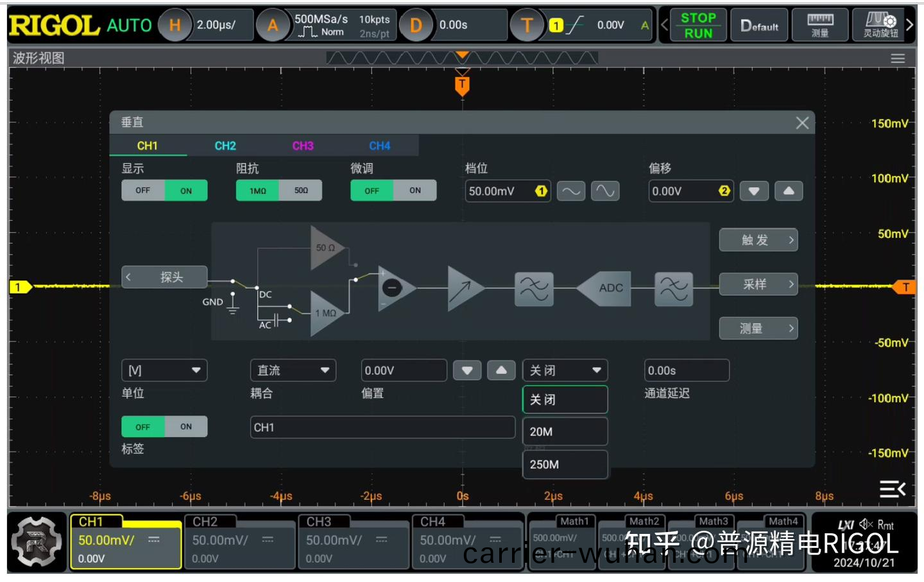Select 20M bandwidth limit option

point(565,432)
